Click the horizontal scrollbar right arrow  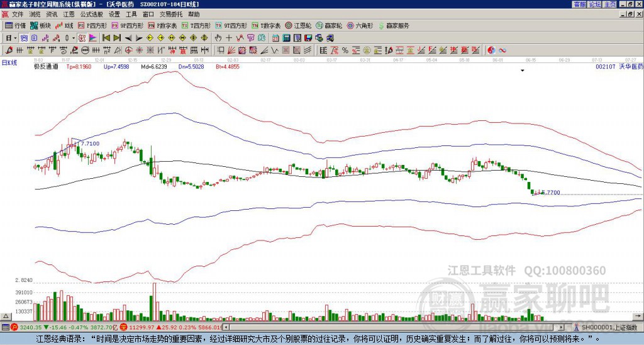tap(561, 327)
